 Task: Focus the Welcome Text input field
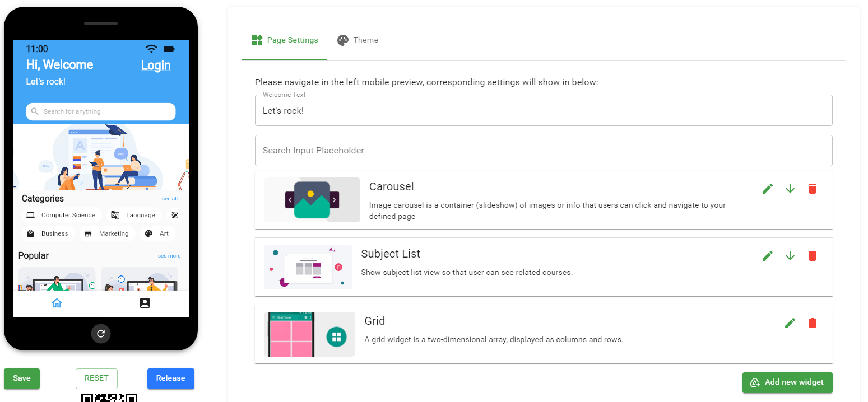click(x=543, y=111)
